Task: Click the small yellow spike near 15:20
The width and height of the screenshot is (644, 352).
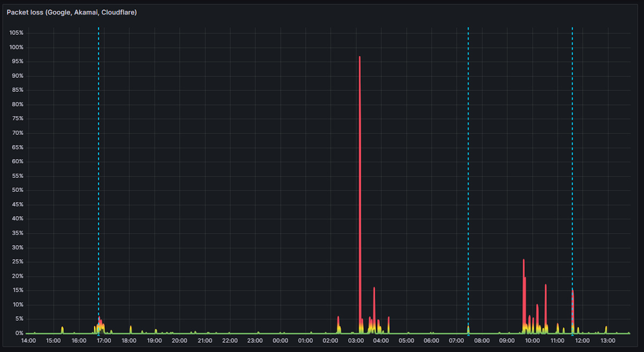Action: pos(62,328)
